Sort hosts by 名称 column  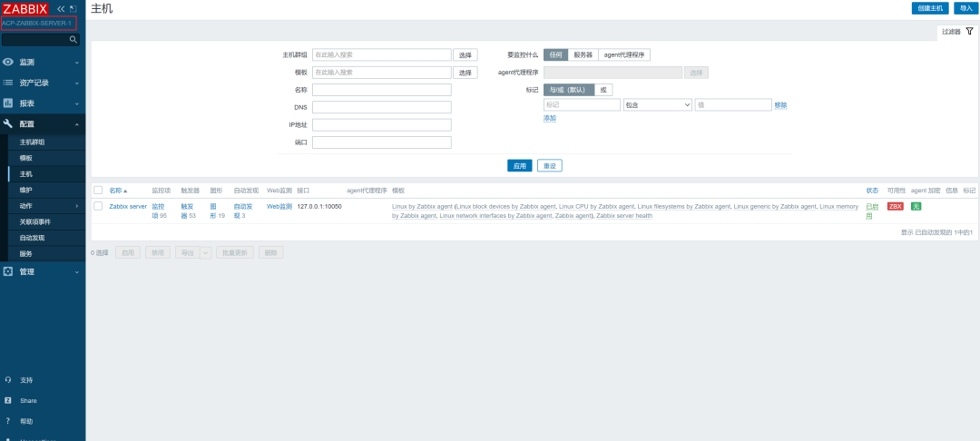[118, 190]
